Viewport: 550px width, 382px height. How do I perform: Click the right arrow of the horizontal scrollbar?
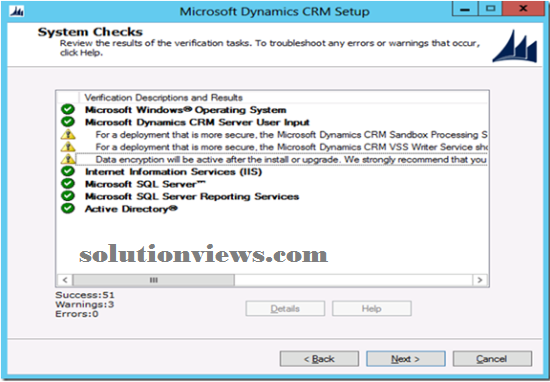(x=480, y=280)
